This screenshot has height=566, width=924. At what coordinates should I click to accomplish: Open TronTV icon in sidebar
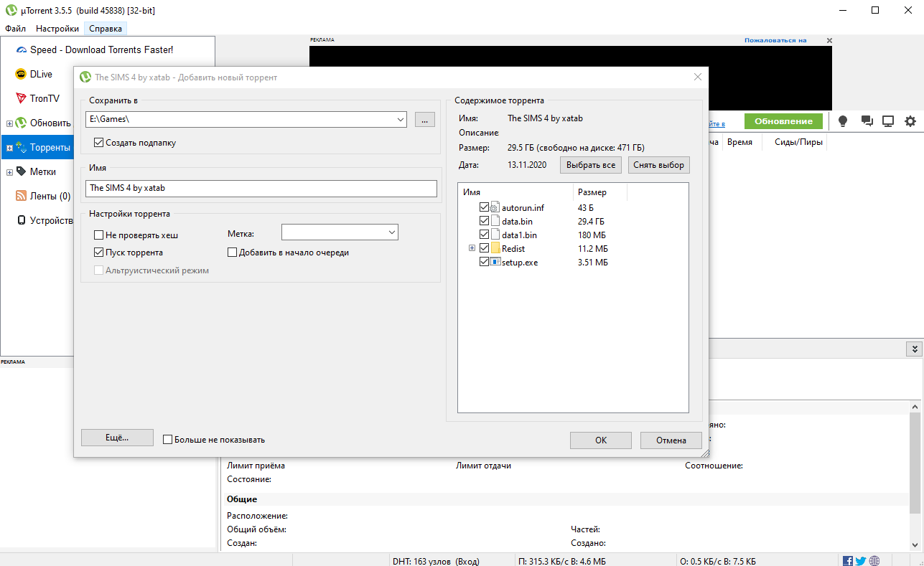[22, 98]
